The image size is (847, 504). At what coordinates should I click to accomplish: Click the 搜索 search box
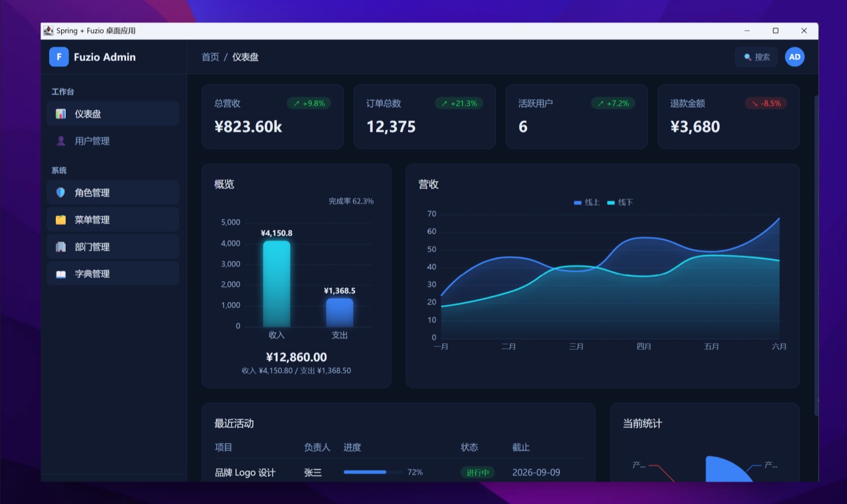[x=756, y=57]
